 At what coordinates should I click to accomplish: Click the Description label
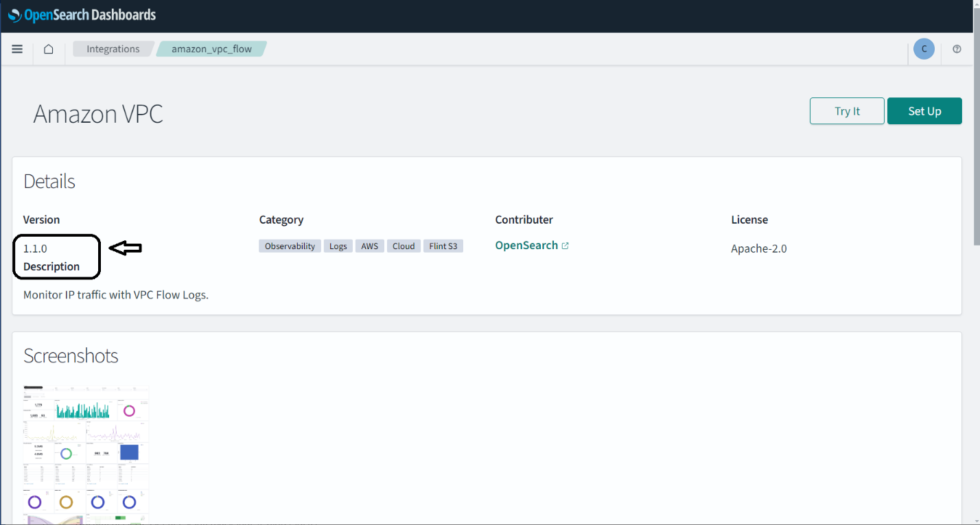51,266
